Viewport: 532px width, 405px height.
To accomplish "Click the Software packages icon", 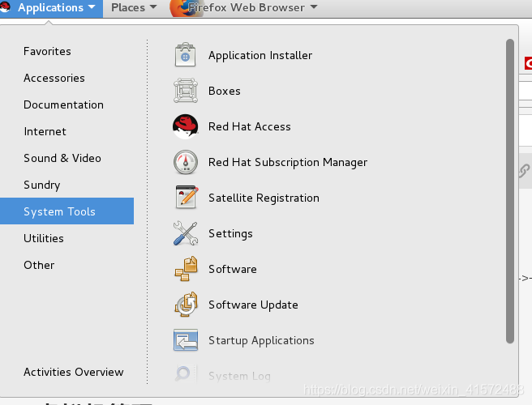I will click(186, 269).
